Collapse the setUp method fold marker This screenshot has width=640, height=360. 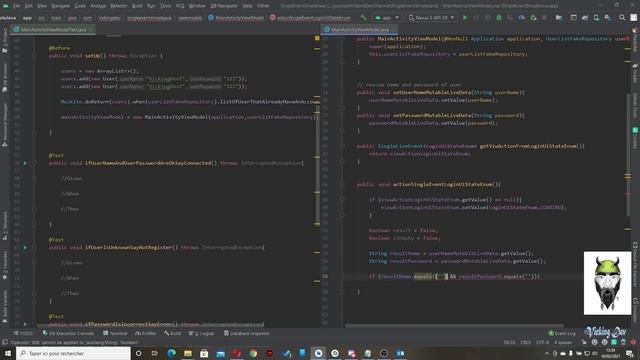35,56
